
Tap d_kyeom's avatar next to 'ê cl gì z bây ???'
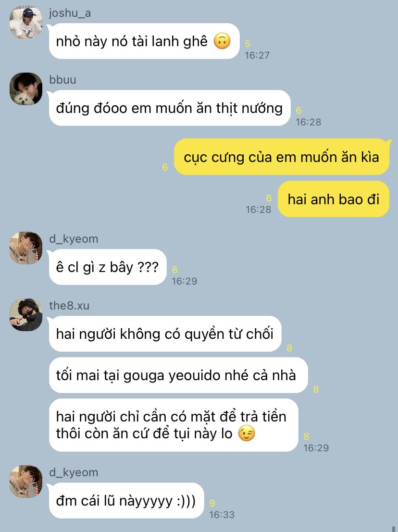tap(26, 248)
